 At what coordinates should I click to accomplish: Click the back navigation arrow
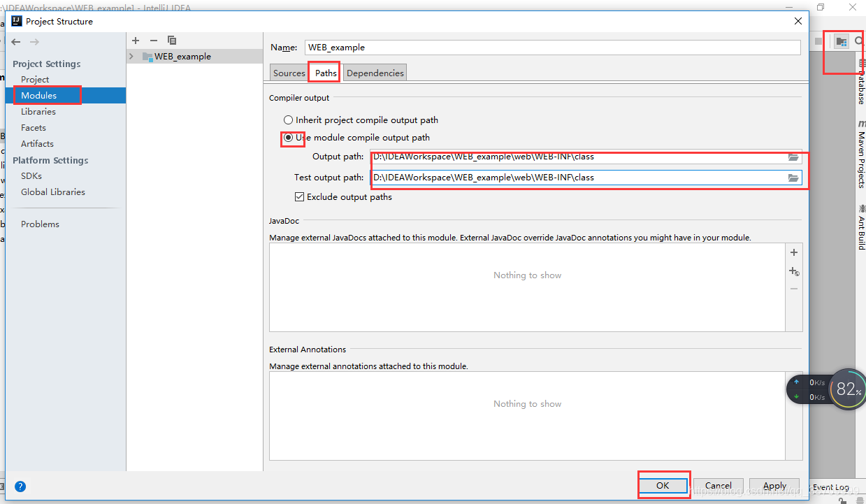click(x=16, y=42)
